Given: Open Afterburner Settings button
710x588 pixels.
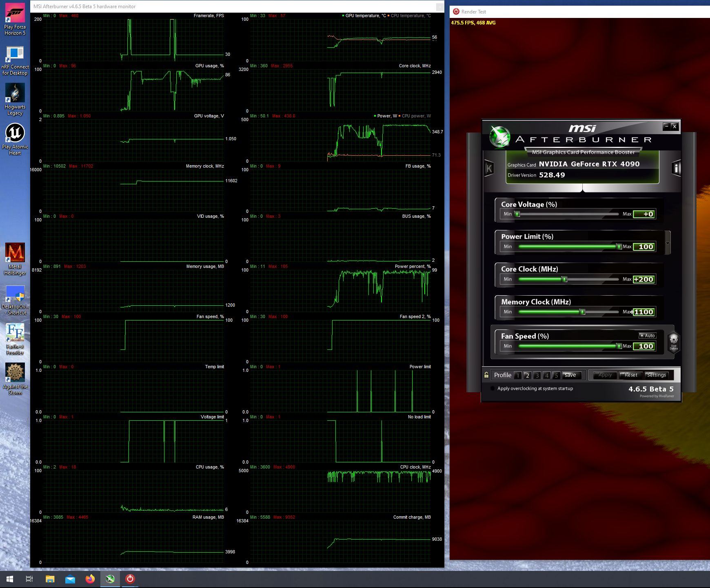Looking at the screenshot, I should point(656,375).
